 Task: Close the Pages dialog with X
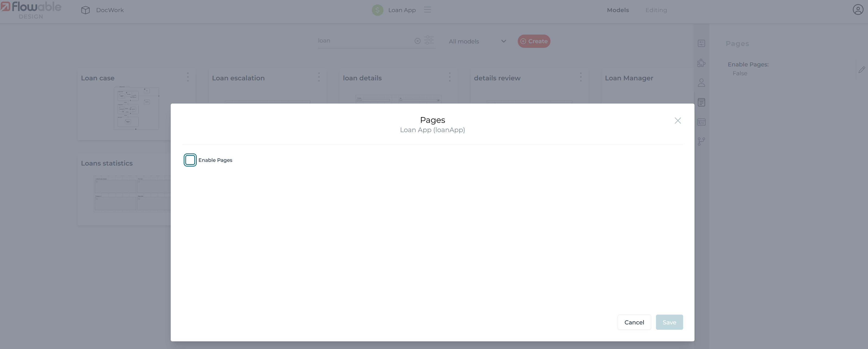pyautogui.click(x=678, y=120)
